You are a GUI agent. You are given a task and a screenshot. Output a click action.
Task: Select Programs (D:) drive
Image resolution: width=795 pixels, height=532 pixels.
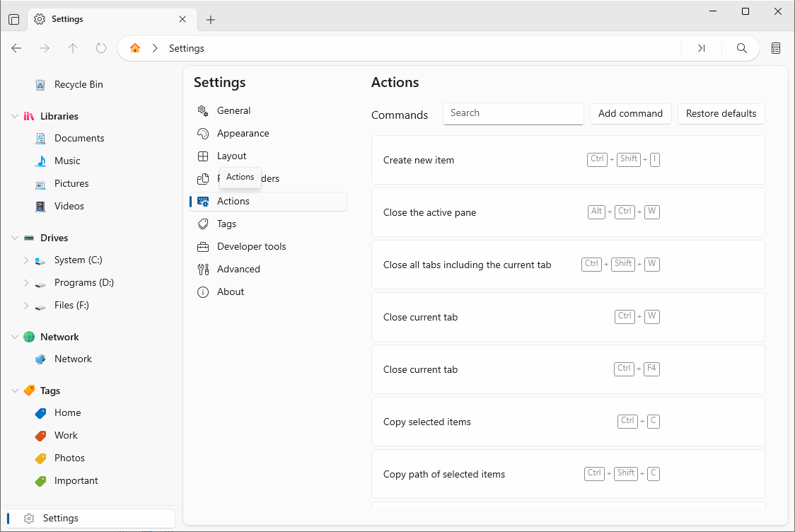(84, 283)
